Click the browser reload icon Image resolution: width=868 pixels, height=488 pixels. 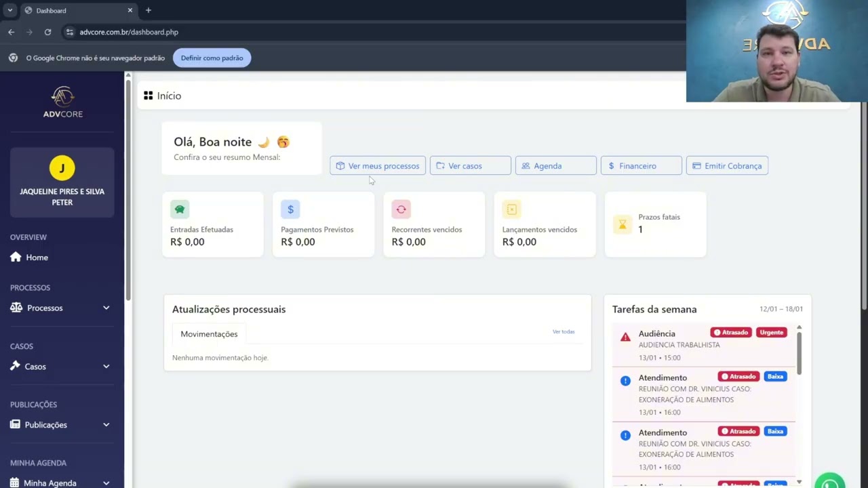(47, 32)
